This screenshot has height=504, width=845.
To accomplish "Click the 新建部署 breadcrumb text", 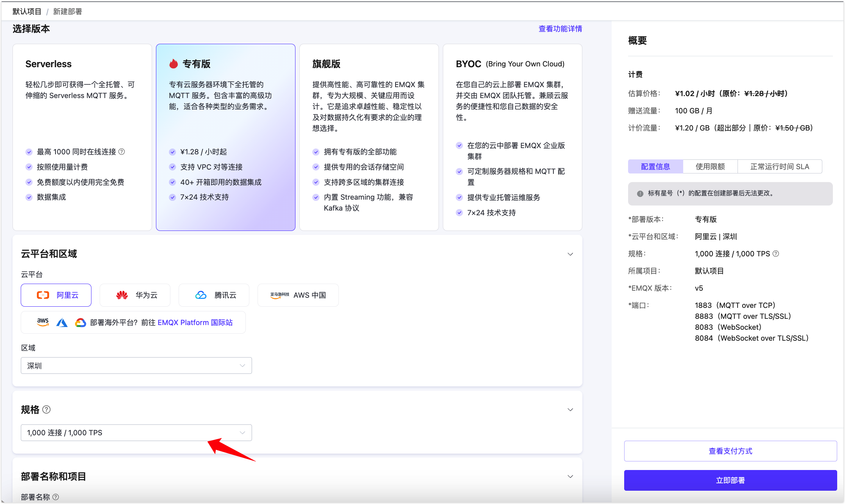I will click(68, 11).
